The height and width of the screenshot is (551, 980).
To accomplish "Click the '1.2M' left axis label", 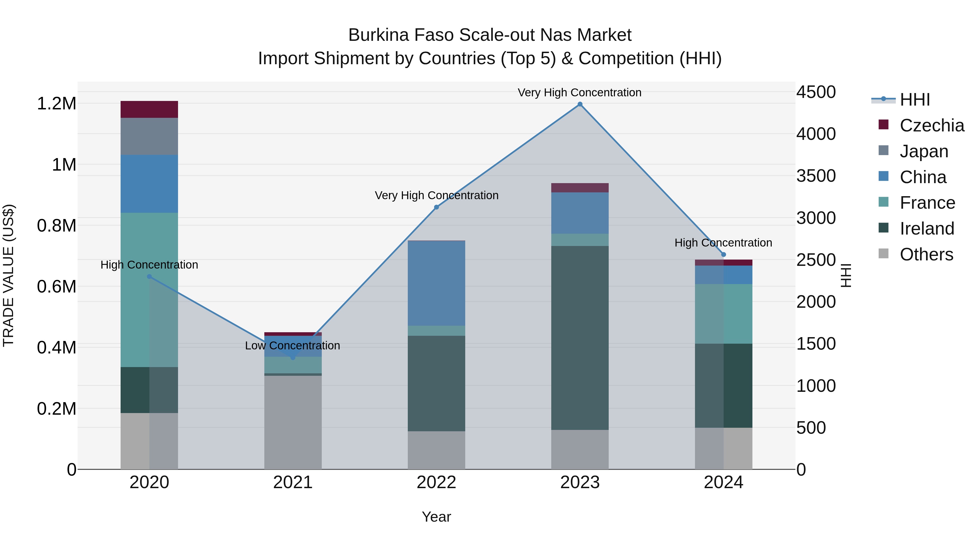I will 56,104.
